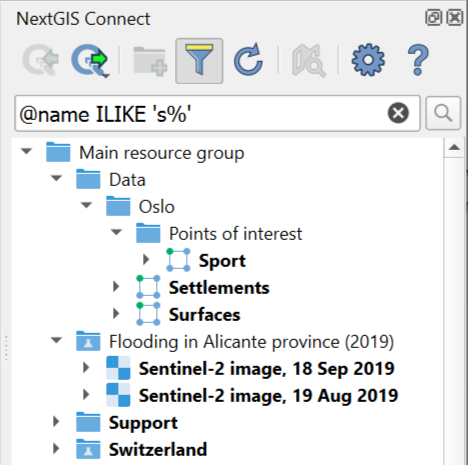Select the 'Main resource group' row

(162, 153)
